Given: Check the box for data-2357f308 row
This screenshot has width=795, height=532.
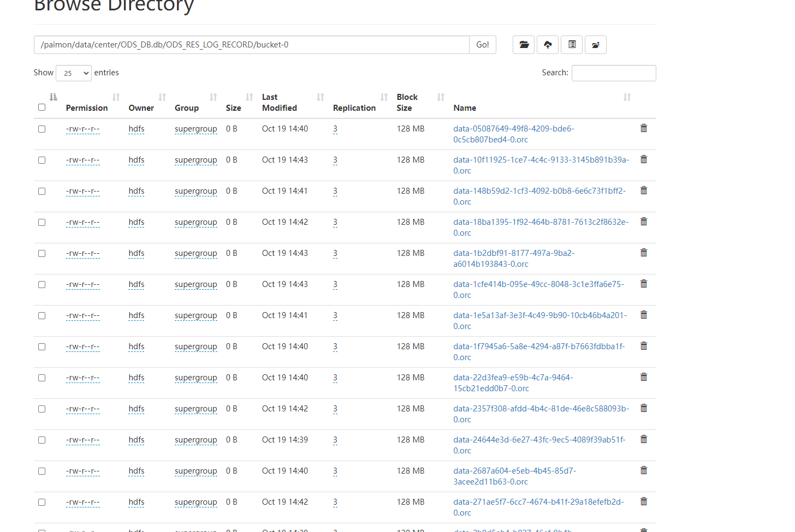Looking at the screenshot, I should pyautogui.click(x=41, y=409).
